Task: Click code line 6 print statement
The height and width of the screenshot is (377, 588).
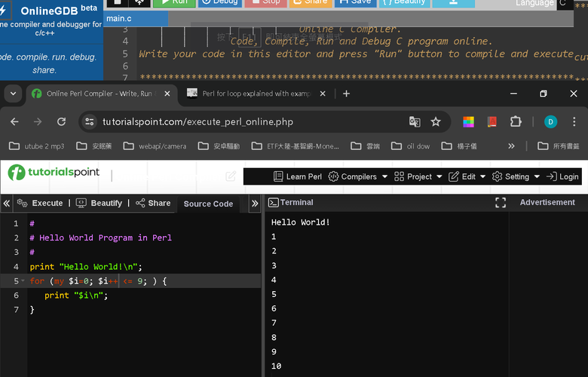Action: pos(76,296)
